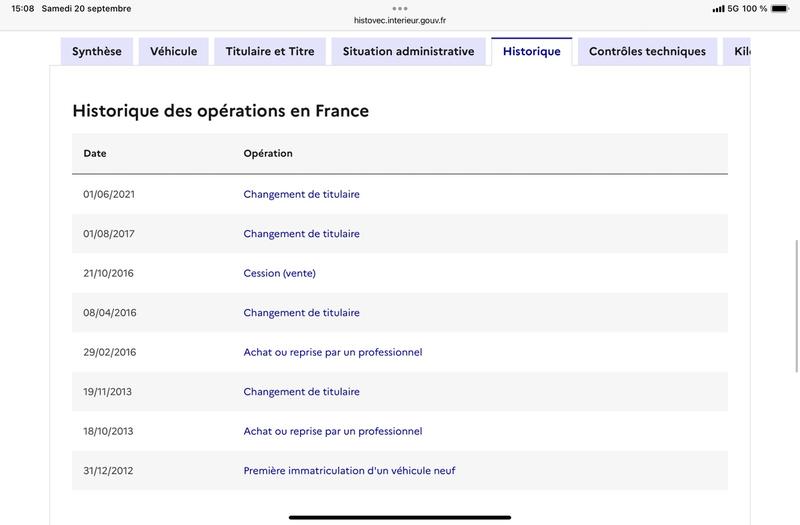Click Changement de titulaire dated 19/11/2013
The image size is (800, 525).
pyautogui.click(x=301, y=392)
